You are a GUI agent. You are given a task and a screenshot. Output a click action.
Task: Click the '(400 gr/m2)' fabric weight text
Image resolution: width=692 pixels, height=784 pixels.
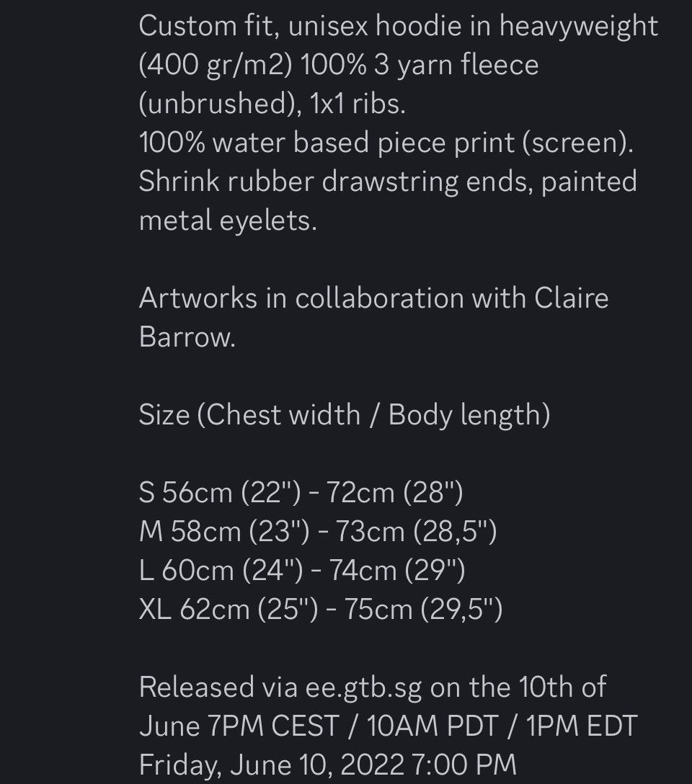pyautogui.click(x=216, y=65)
